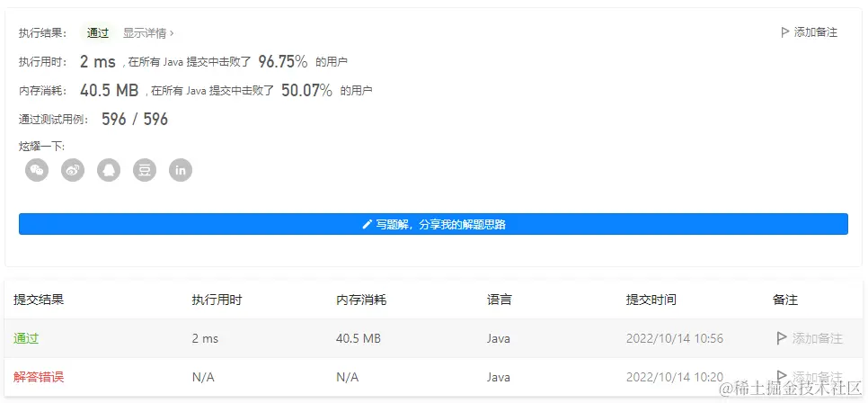Share result via the Douban icon
The width and height of the screenshot is (868, 403).
tap(145, 170)
